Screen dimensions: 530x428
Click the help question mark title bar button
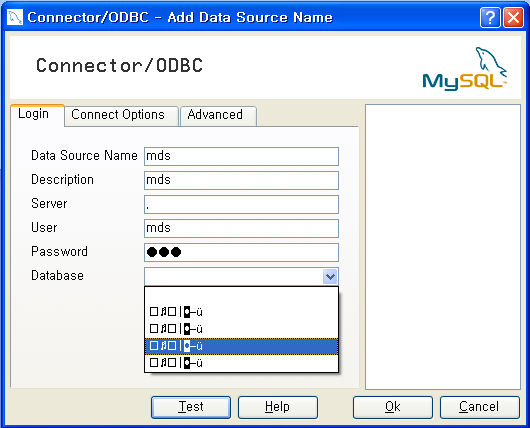pos(490,17)
